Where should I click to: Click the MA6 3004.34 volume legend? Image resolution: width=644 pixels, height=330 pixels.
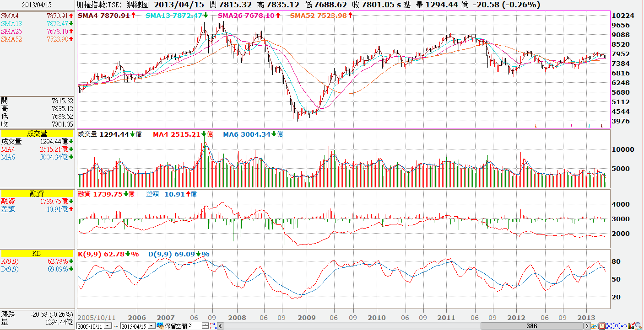[253, 134]
